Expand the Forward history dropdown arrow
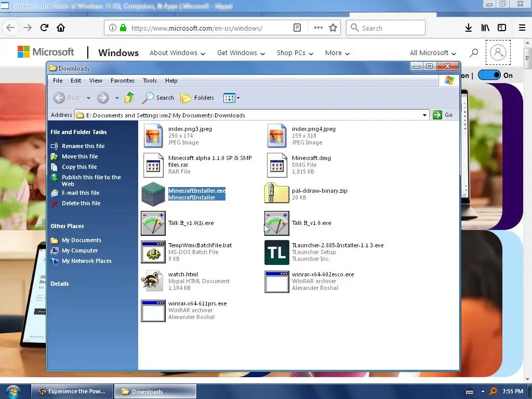 point(117,98)
